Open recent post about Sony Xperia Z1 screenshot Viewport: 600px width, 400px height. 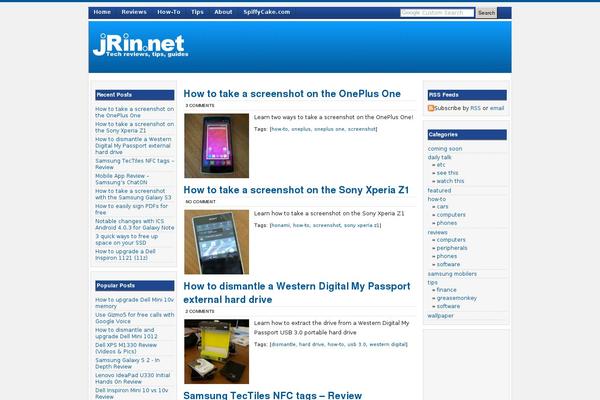(x=134, y=127)
